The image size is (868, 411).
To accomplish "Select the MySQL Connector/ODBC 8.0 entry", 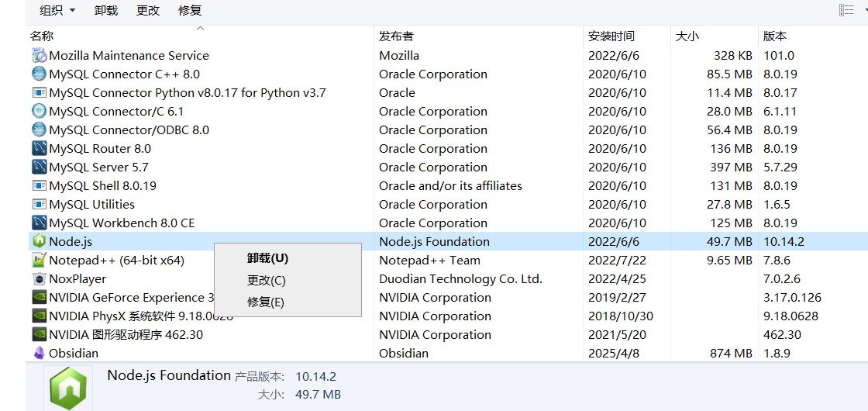I will point(129,130).
